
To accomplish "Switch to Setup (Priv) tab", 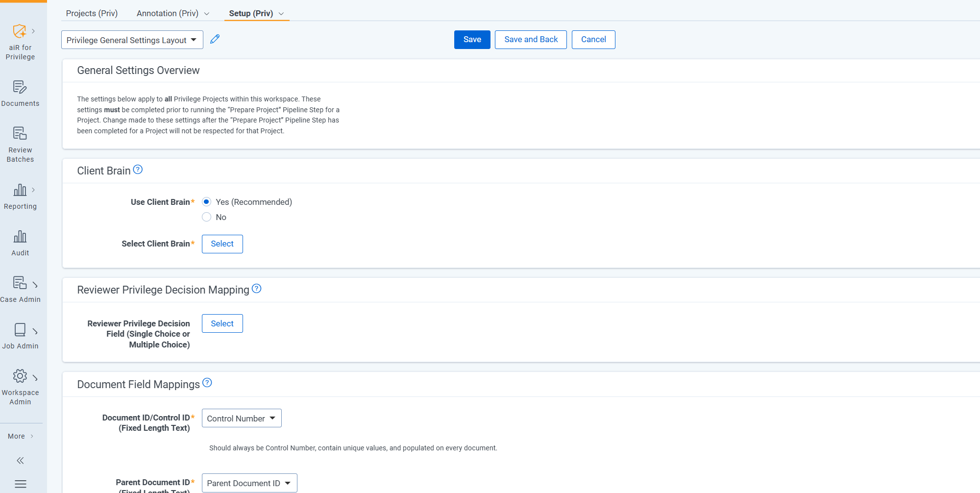I will (251, 13).
